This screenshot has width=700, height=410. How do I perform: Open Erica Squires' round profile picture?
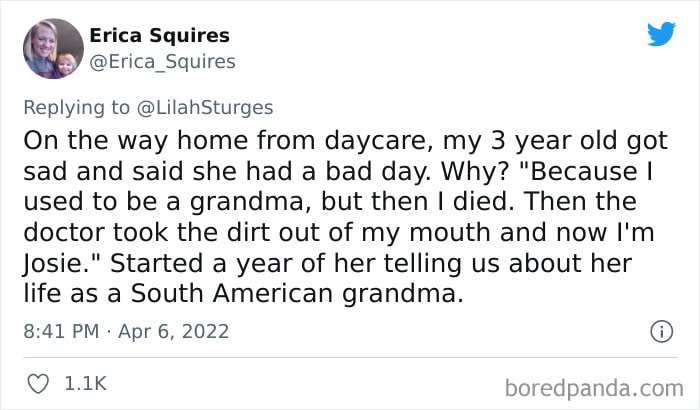click(53, 48)
